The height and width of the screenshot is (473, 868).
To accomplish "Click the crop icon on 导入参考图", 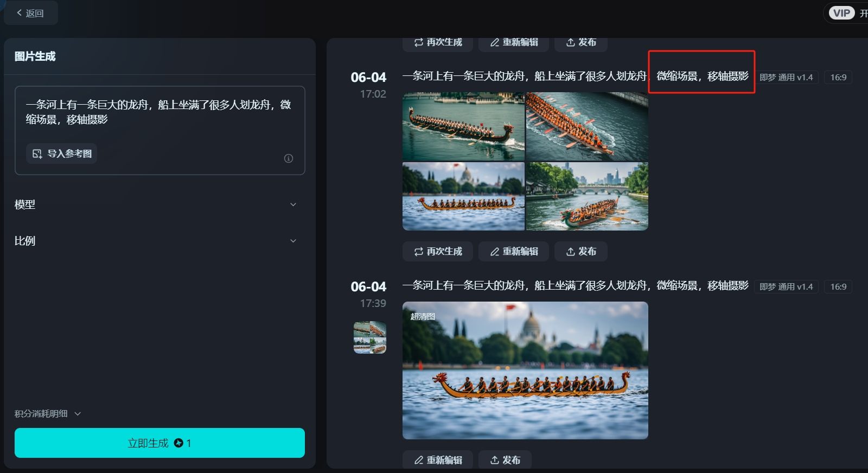I will pos(37,154).
